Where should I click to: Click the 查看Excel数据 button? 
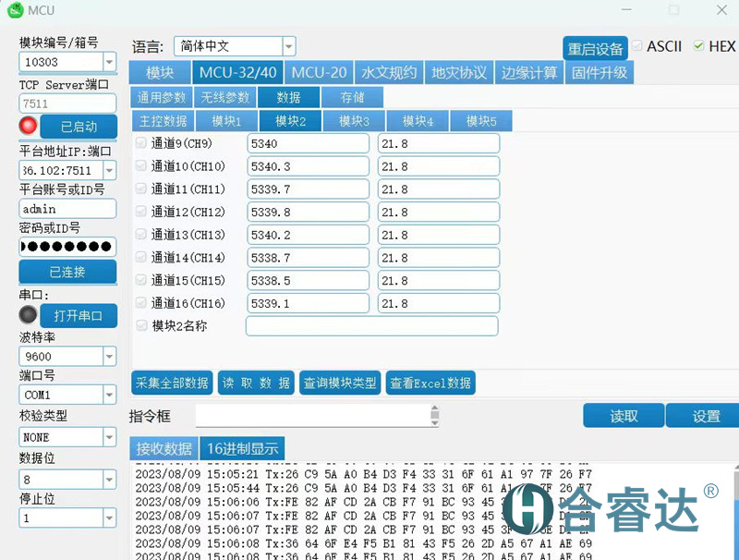pos(430,383)
